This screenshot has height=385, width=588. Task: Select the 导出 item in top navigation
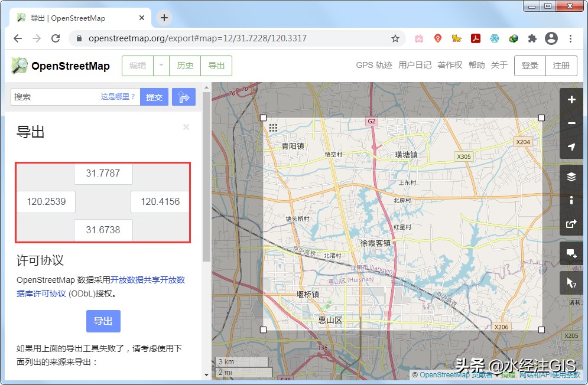[216, 66]
